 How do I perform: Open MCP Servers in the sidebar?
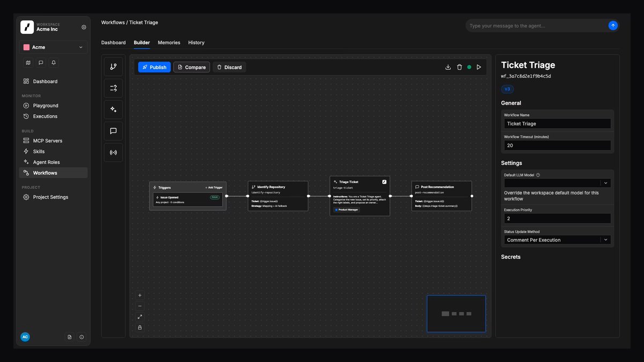pos(54,141)
